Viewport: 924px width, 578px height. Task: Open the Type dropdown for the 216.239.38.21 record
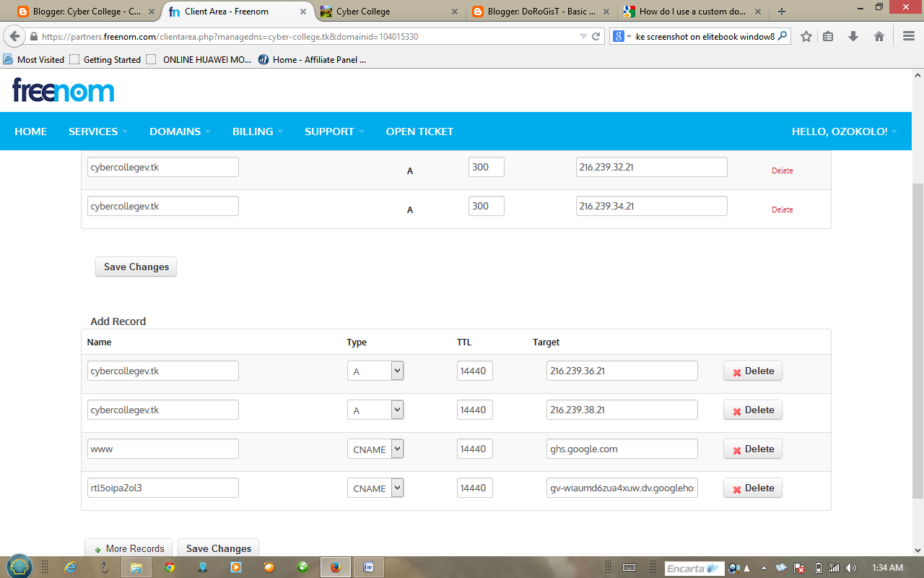[375, 410]
